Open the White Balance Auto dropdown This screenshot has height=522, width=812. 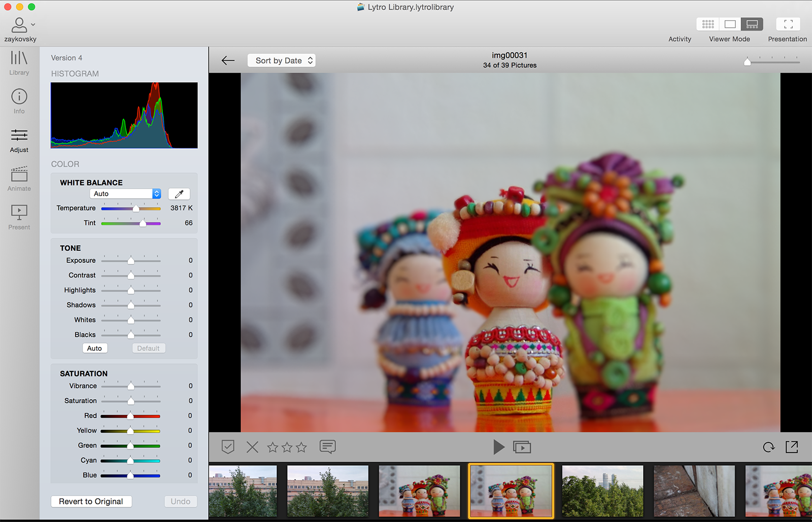pyautogui.click(x=125, y=194)
